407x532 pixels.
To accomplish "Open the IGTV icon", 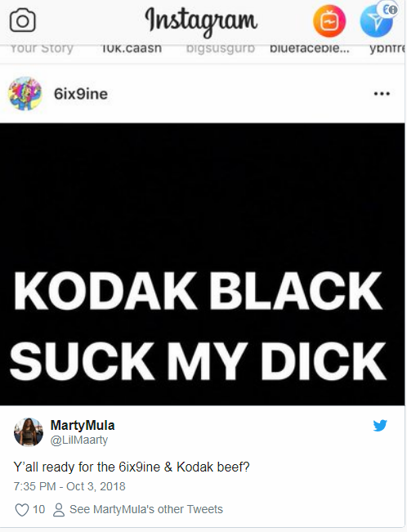I will point(329,21).
